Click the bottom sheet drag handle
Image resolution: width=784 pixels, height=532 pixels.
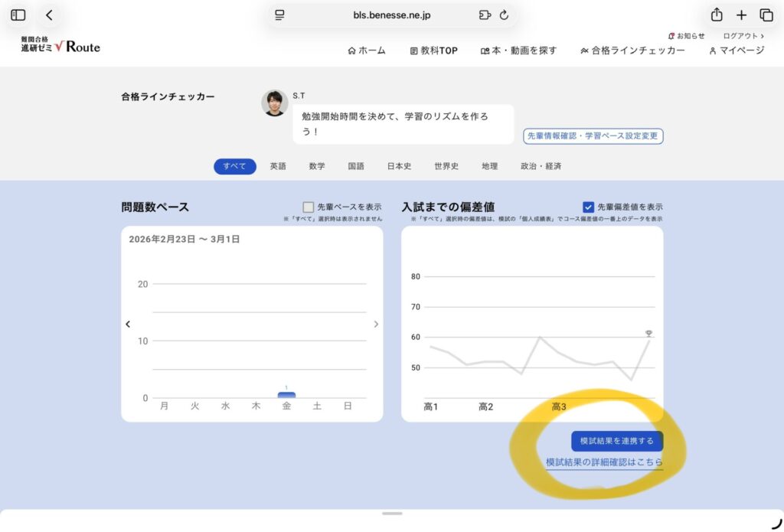pos(392,513)
